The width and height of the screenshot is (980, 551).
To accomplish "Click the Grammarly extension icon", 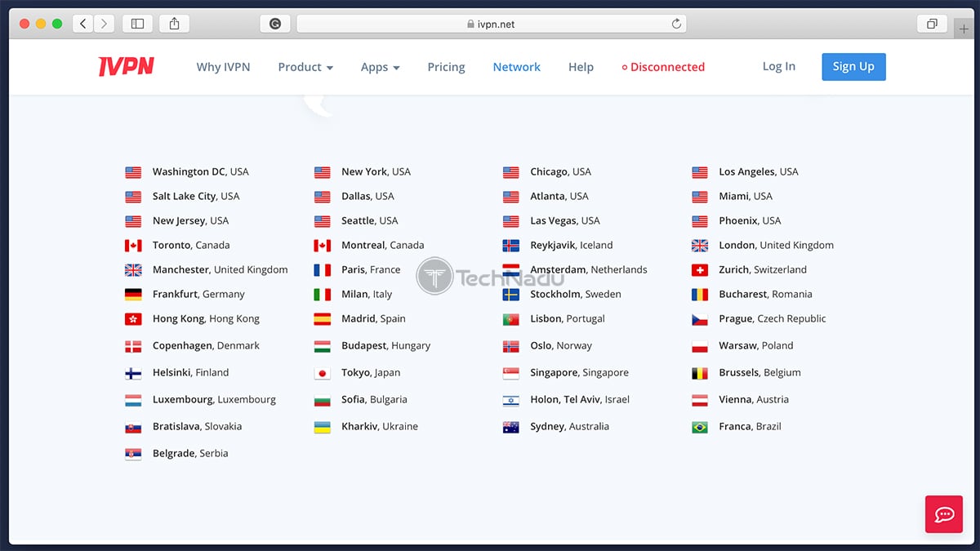I will pos(275,24).
